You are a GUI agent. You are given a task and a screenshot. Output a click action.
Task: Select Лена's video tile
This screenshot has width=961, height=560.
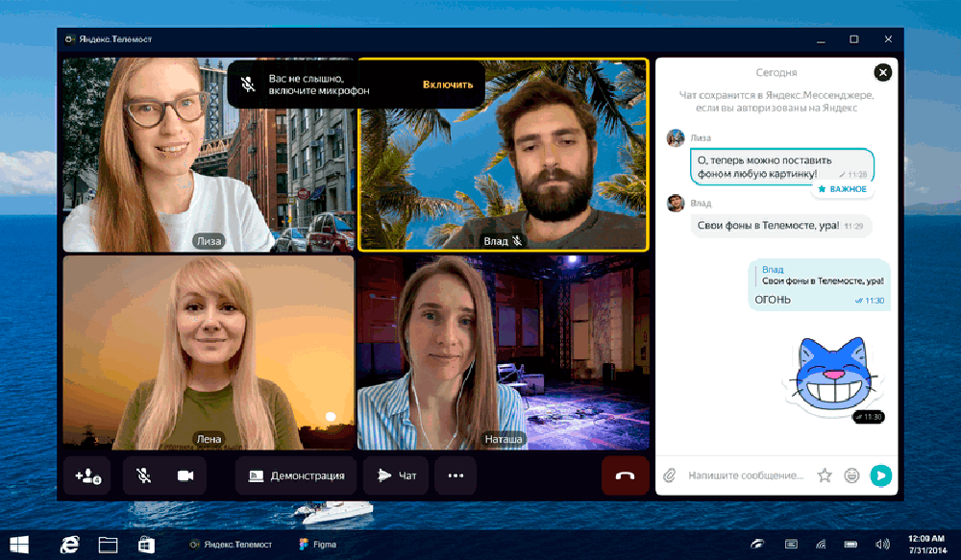click(x=209, y=353)
